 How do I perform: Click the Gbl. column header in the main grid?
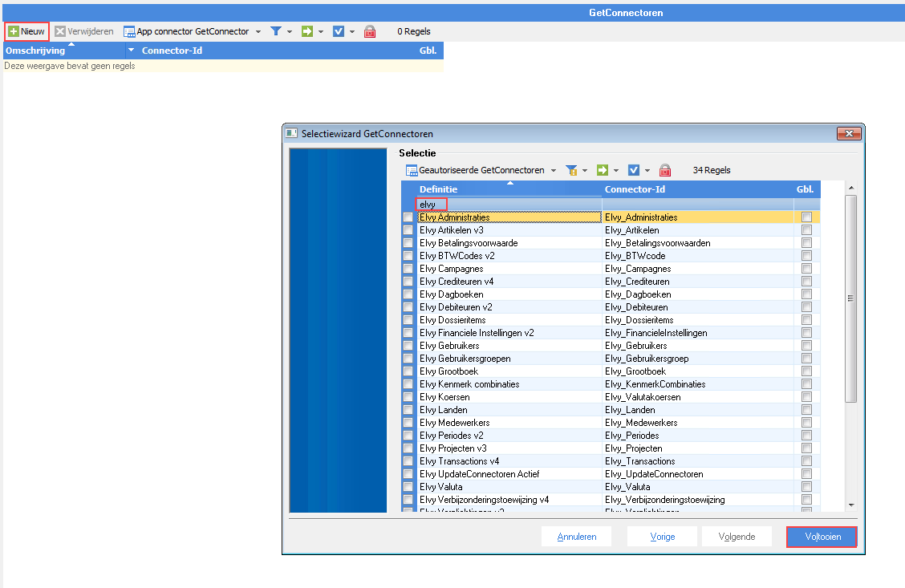tap(428, 51)
